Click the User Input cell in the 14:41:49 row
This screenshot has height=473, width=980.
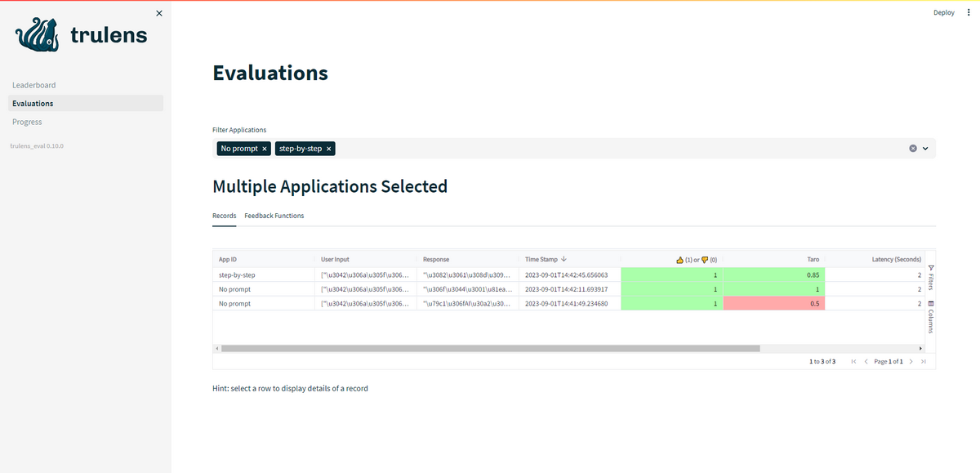(x=366, y=304)
